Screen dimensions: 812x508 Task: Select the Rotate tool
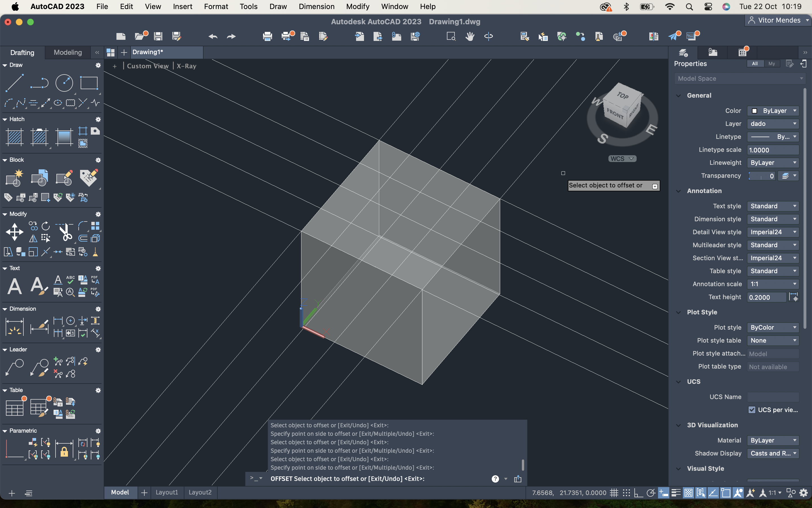click(46, 226)
